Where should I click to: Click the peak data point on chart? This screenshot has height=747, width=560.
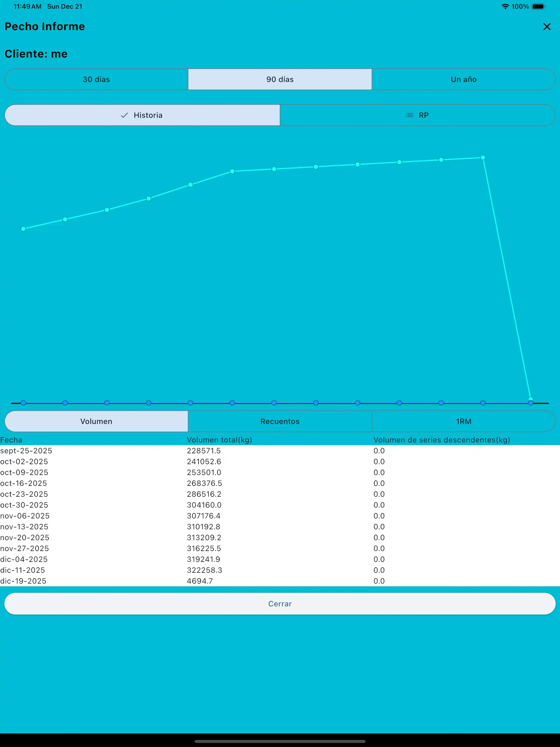pos(483,158)
